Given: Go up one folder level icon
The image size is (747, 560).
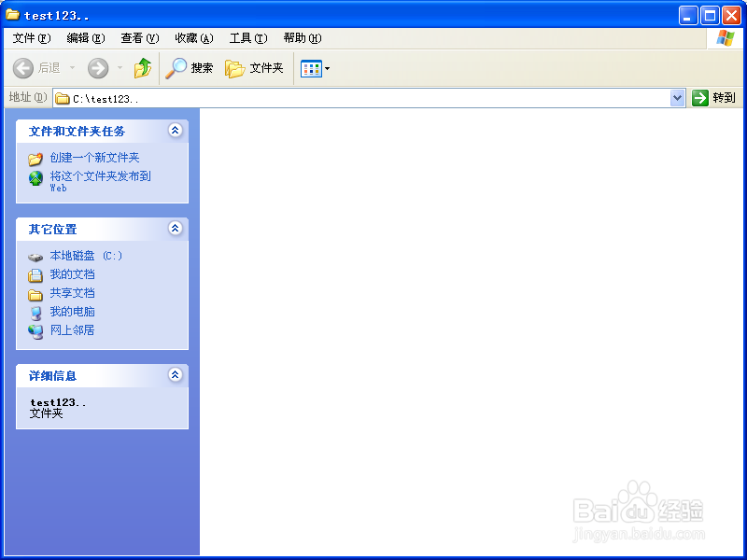Looking at the screenshot, I should (143, 68).
